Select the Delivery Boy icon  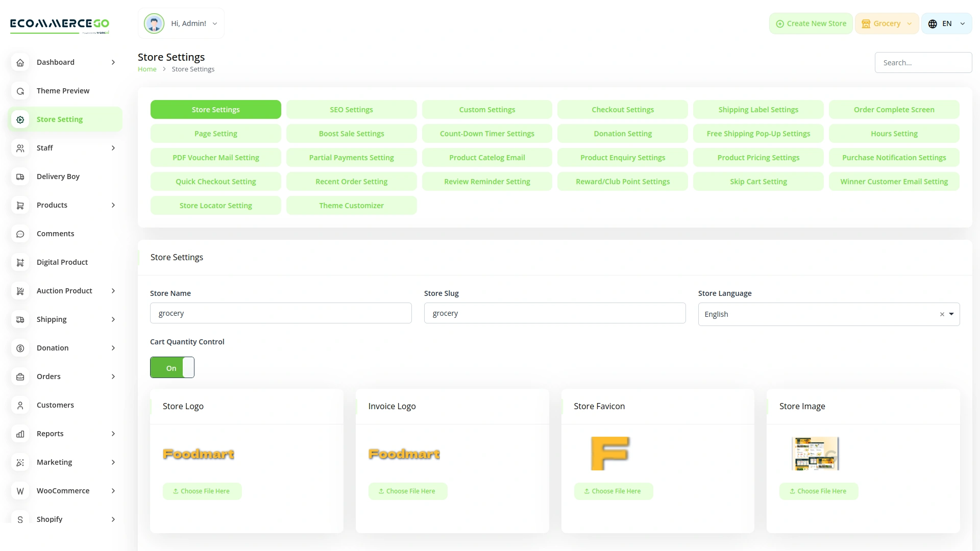(x=20, y=177)
